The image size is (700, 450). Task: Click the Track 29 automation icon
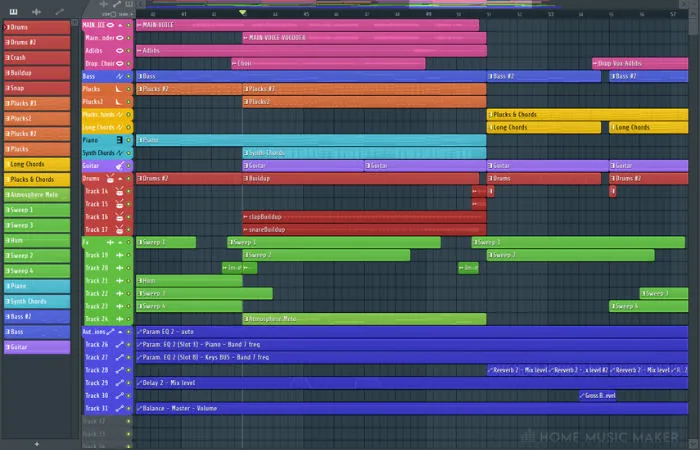click(120, 383)
